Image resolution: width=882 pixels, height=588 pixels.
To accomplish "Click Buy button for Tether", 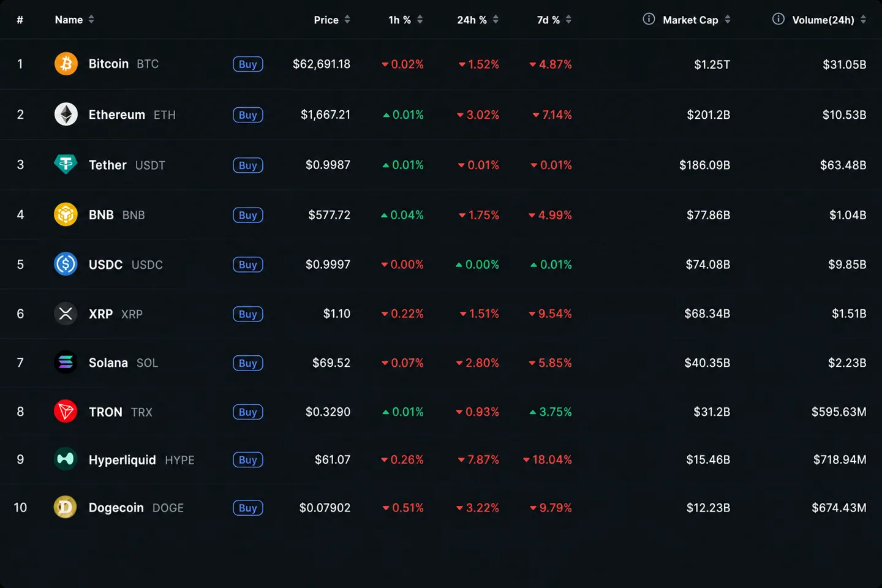I will (x=248, y=165).
